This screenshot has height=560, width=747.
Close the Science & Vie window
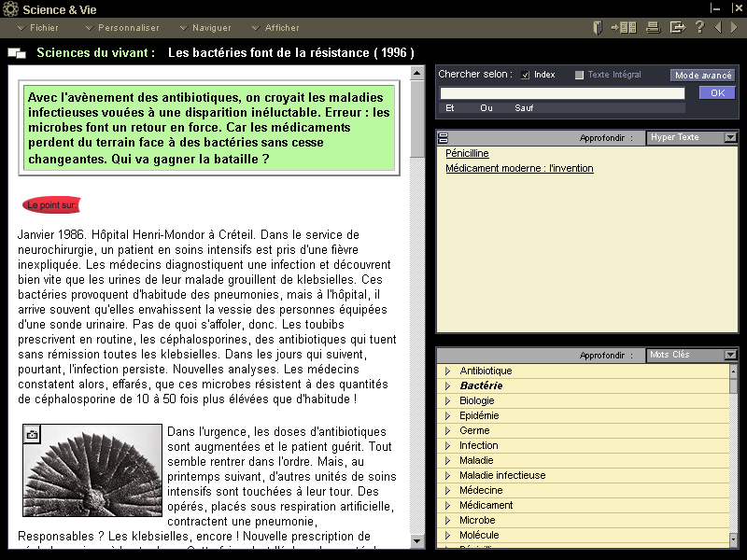click(737, 8)
